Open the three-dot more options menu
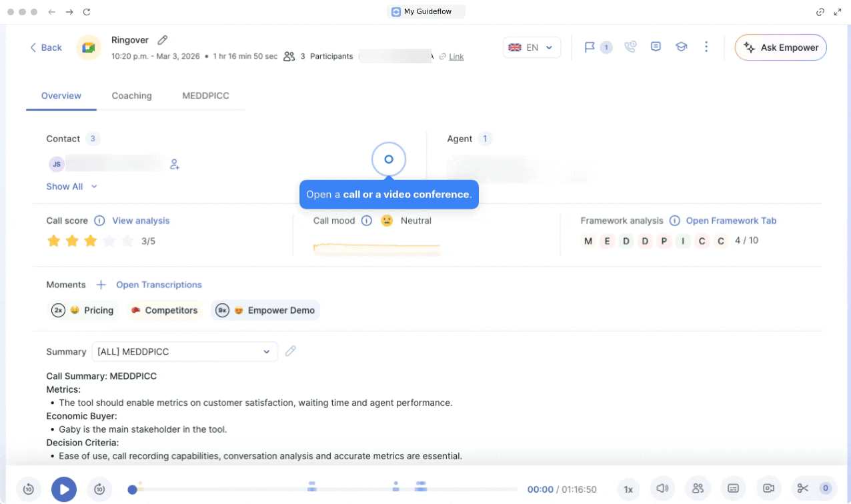The height and width of the screenshot is (504, 851). point(706,47)
